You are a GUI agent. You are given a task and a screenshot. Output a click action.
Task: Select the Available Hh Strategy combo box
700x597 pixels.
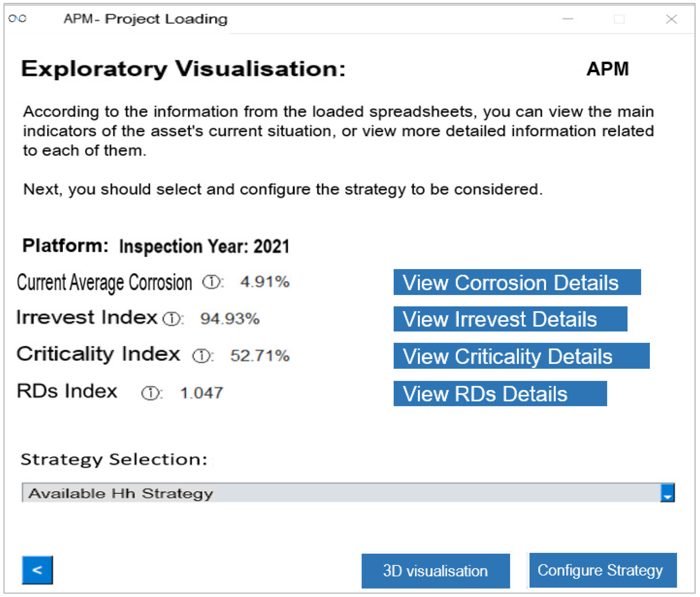click(x=338, y=493)
